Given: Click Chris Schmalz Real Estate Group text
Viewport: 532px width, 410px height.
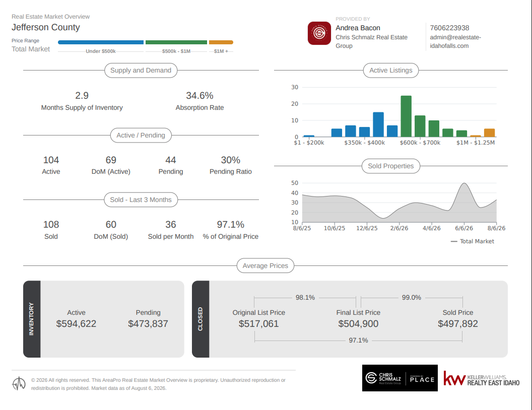Looking at the screenshot, I should (x=371, y=41).
